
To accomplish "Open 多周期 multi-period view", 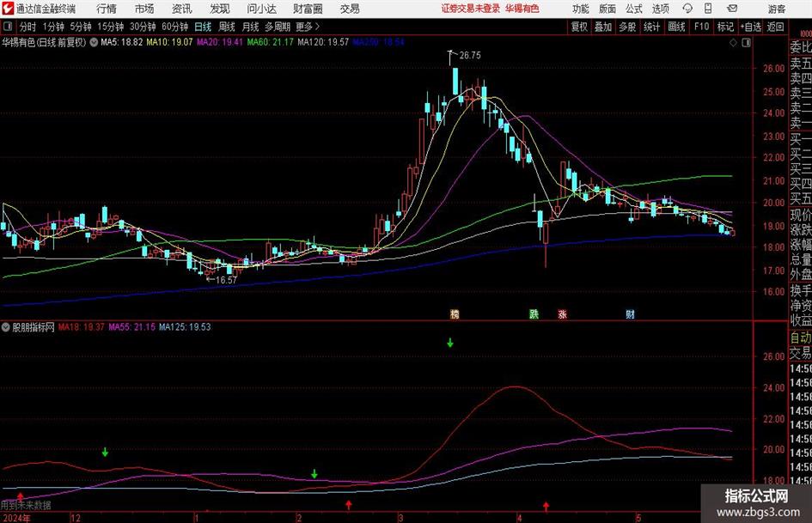I will (278, 27).
